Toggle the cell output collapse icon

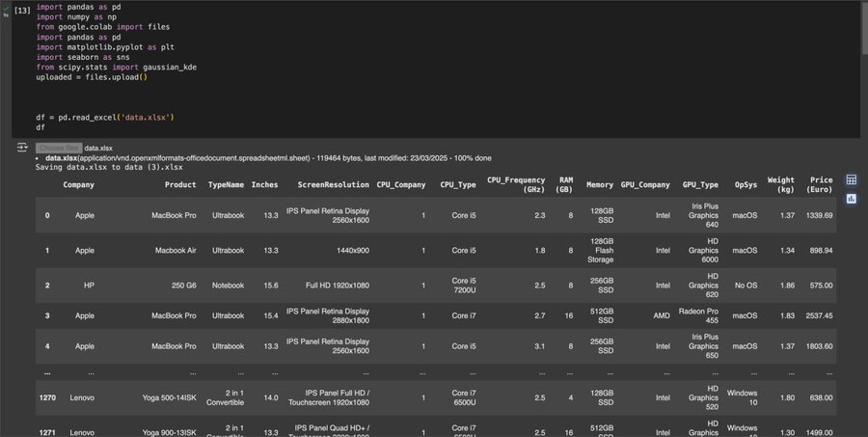22,148
